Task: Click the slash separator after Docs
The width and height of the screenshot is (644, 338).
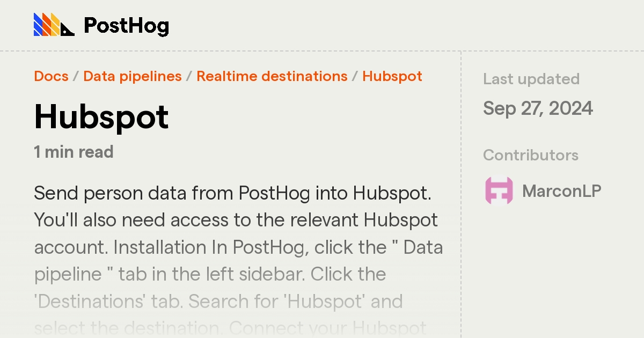Action: coord(76,76)
